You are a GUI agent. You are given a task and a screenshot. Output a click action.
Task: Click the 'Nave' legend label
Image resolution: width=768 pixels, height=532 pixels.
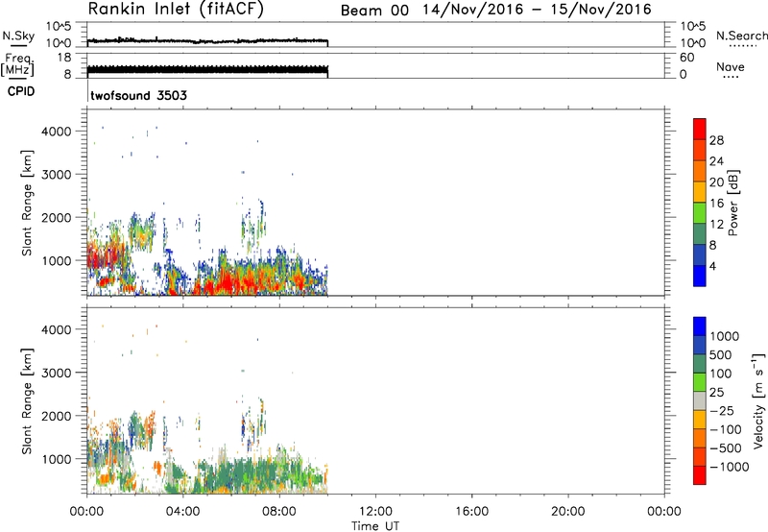click(x=731, y=67)
